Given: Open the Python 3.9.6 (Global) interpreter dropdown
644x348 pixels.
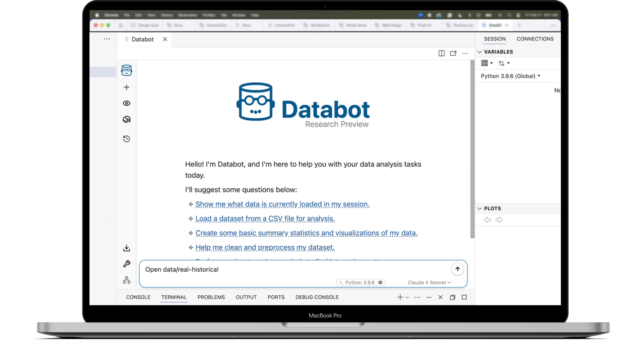Looking at the screenshot, I should point(510,76).
